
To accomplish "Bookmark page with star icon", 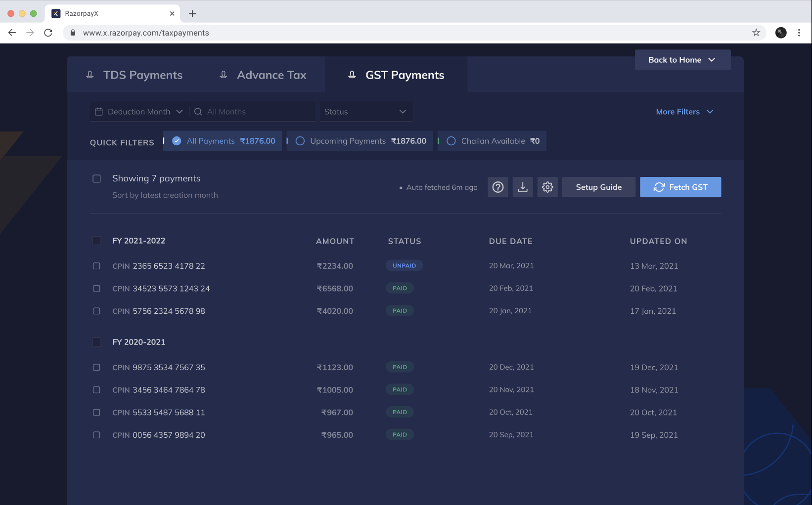I will click(756, 33).
